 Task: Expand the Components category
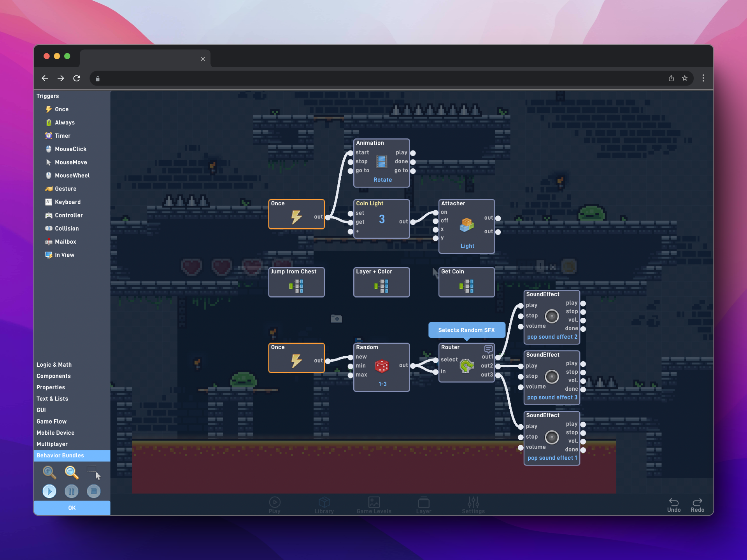coord(54,376)
